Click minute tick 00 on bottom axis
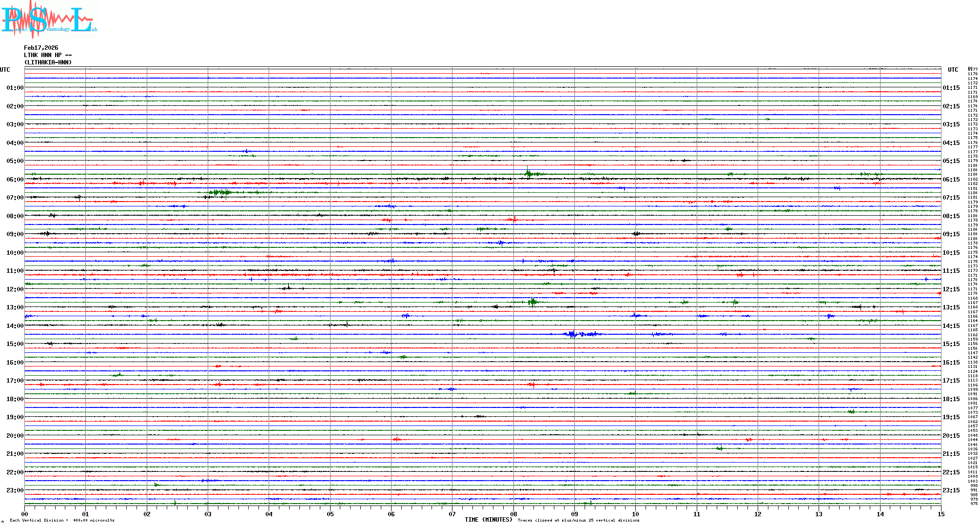The image size is (980, 527). click(x=24, y=514)
